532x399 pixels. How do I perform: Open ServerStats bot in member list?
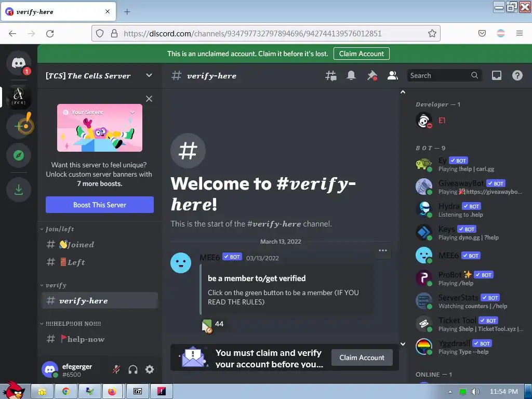[x=470, y=301]
